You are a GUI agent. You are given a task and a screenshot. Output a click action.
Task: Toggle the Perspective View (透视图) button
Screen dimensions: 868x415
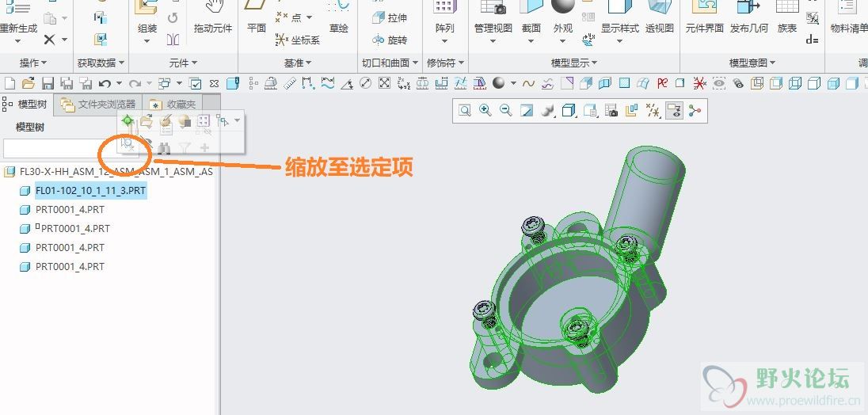click(x=659, y=17)
